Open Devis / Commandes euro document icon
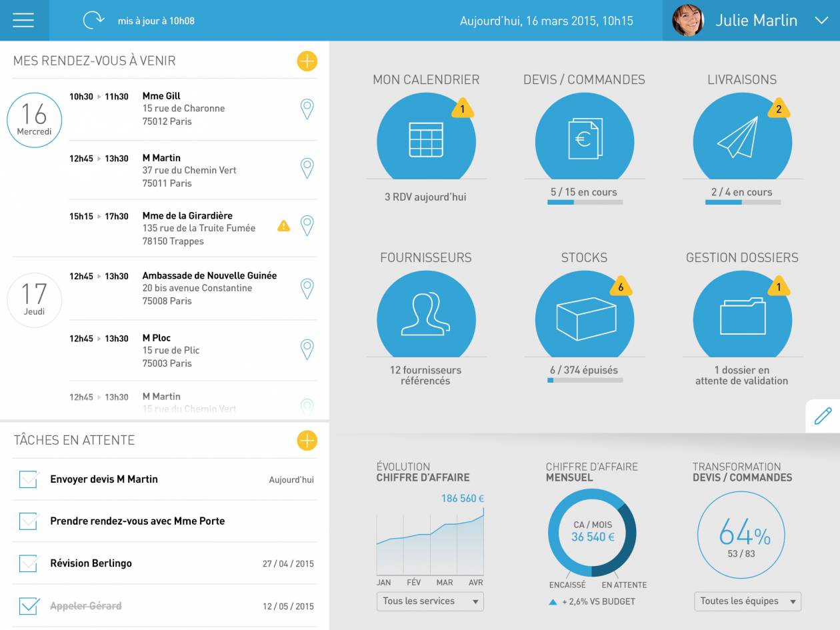The image size is (840, 630). click(585, 139)
